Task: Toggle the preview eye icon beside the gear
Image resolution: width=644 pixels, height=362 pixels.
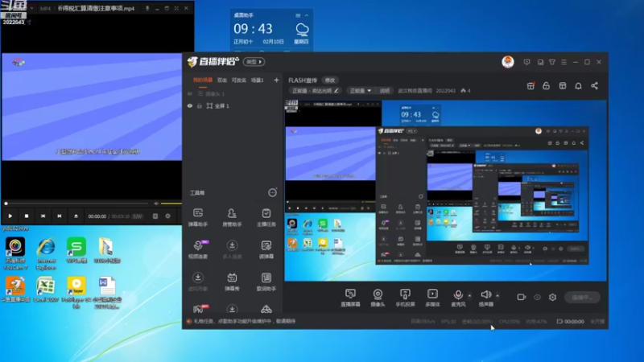Action: [537, 297]
